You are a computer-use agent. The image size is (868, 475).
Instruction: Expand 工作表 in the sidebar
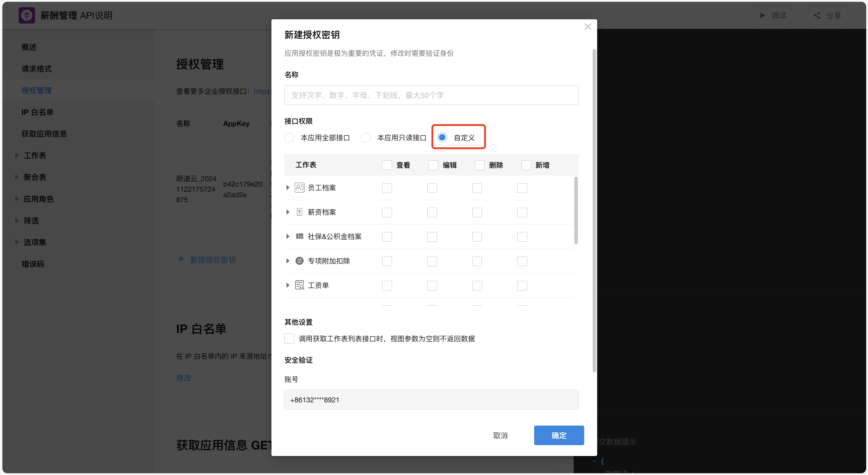(17, 156)
